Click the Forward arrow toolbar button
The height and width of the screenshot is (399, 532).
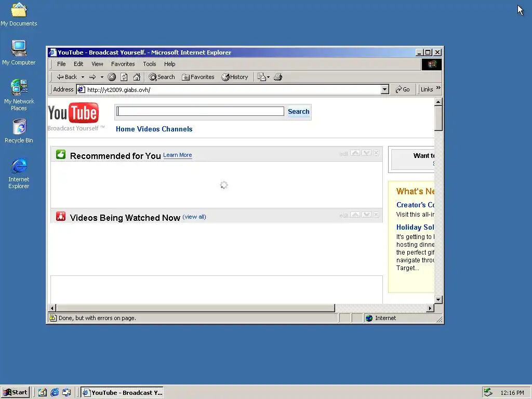point(92,77)
